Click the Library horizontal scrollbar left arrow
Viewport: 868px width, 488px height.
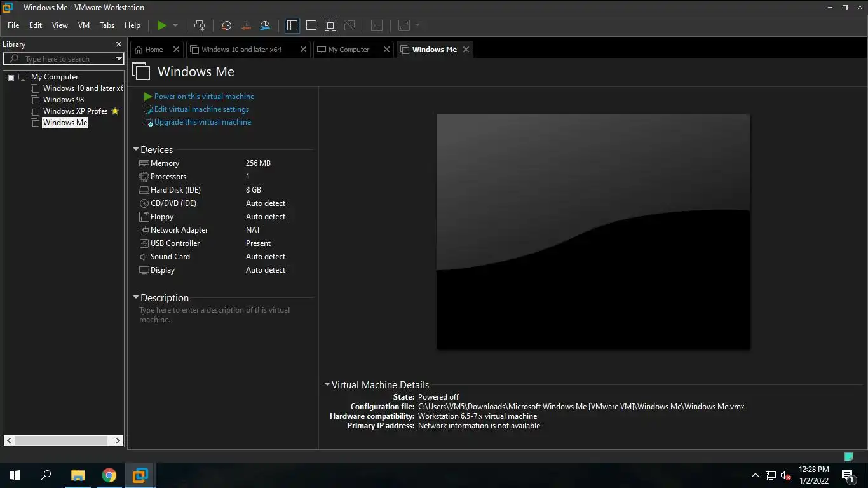9,440
